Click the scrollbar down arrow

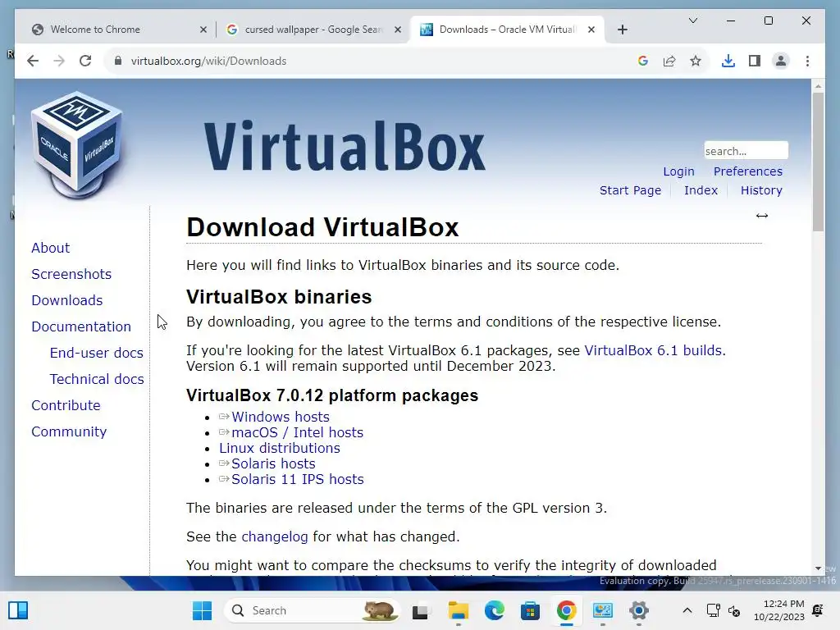(x=818, y=568)
